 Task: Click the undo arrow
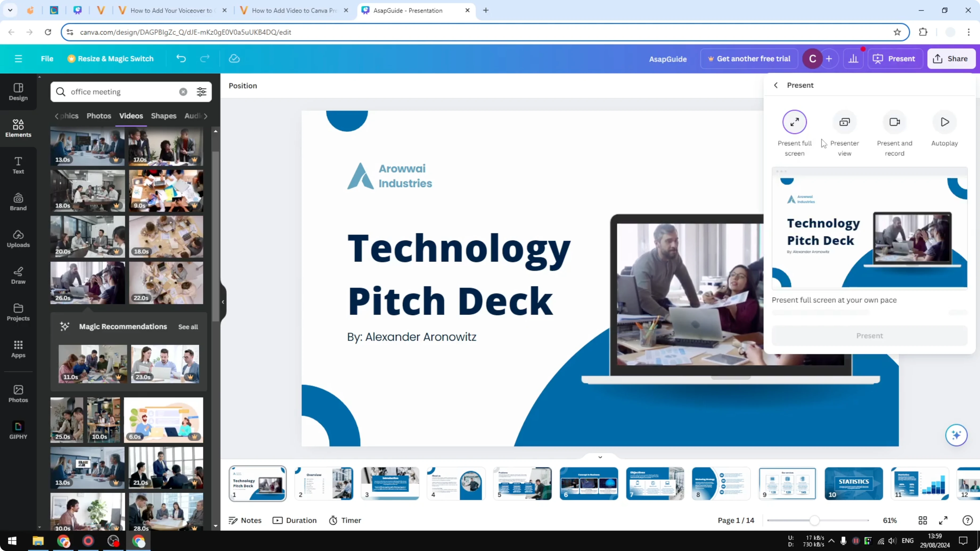point(181,59)
